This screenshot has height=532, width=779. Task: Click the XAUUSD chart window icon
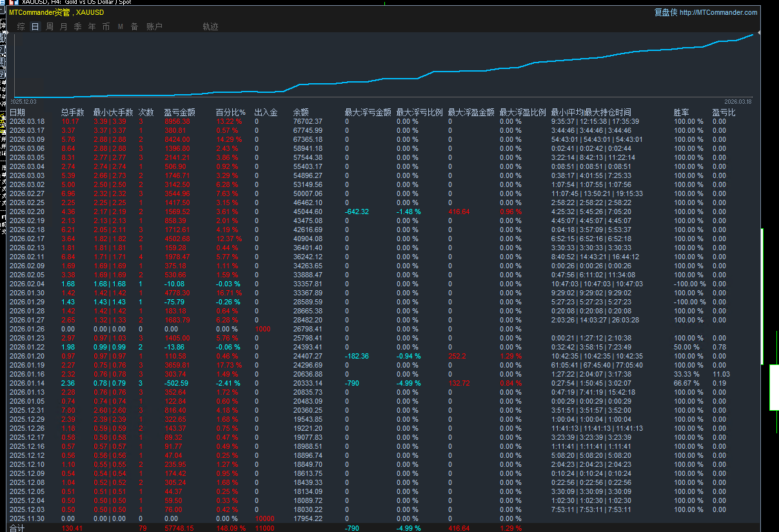(14, 3)
